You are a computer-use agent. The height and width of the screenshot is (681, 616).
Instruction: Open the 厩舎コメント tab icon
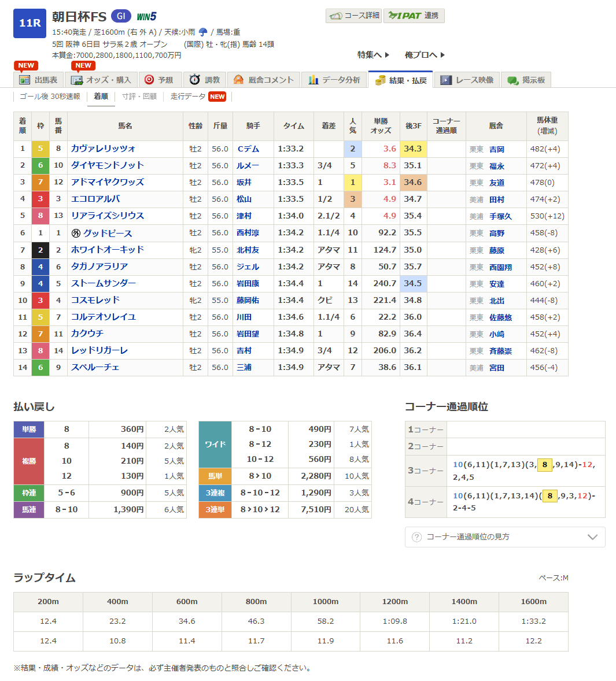238,80
